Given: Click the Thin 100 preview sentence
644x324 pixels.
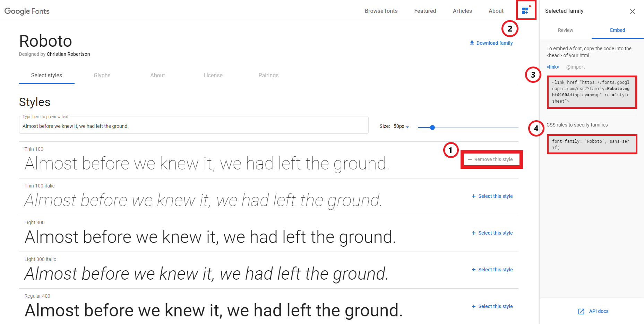Looking at the screenshot, I should click(207, 164).
